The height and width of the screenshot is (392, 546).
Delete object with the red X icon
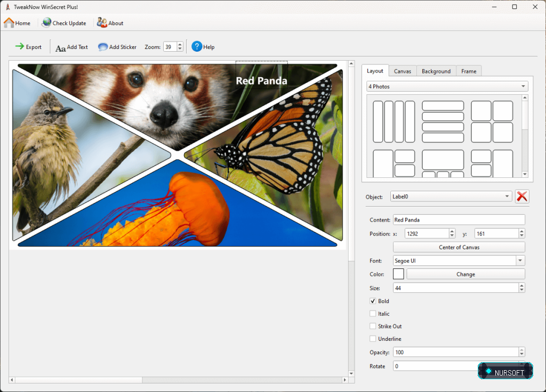coord(522,197)
